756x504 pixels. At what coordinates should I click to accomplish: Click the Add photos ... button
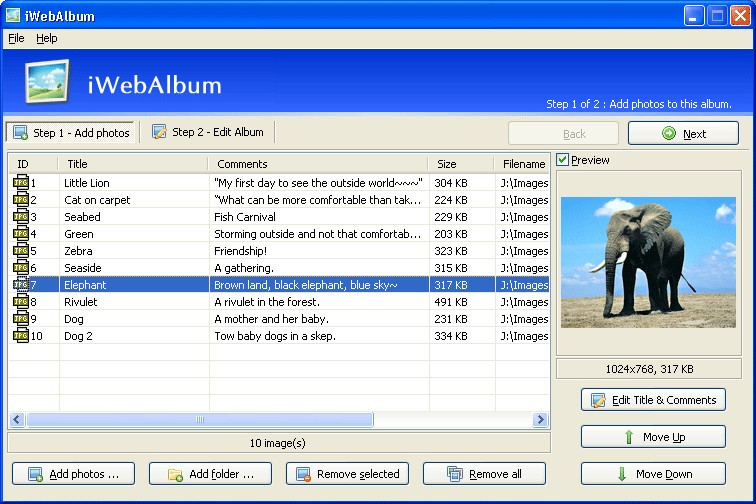point(73,474)
